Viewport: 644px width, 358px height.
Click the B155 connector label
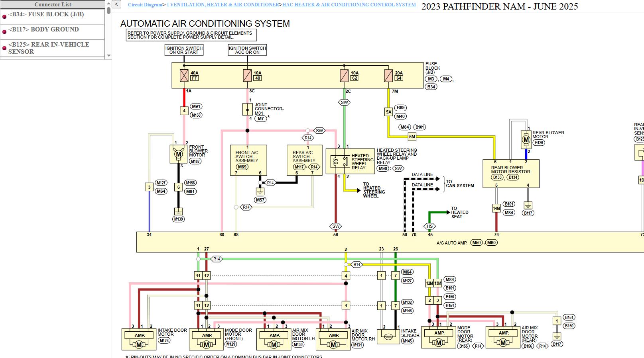pyautogui.click(x=463, y=346)
